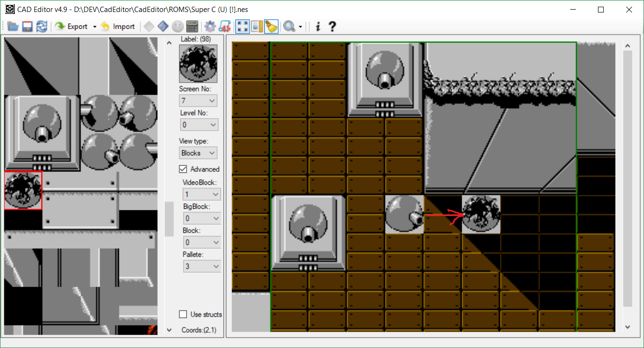
Task: Click the lower-left framed dome turret in level map
Action: [x=308, y=233]
